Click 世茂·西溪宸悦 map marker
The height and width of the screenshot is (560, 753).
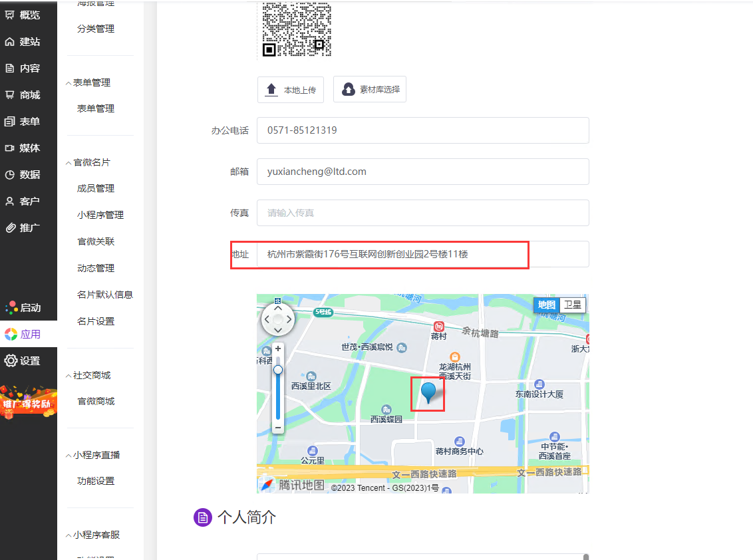click(x=402, y=347)
